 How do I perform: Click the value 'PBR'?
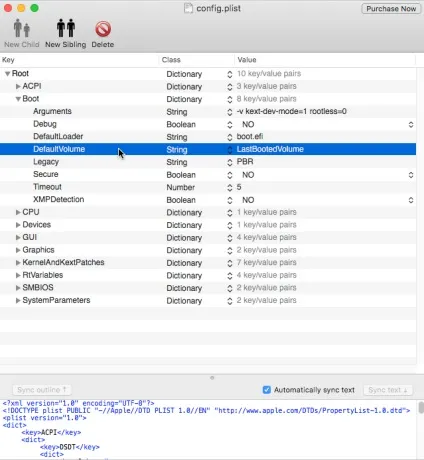coord(245,162)
